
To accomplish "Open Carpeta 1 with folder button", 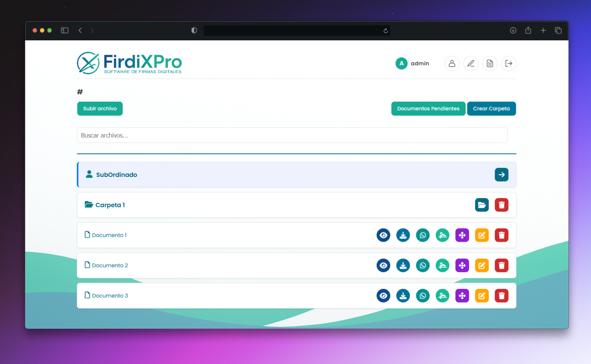I will (481, 205).
